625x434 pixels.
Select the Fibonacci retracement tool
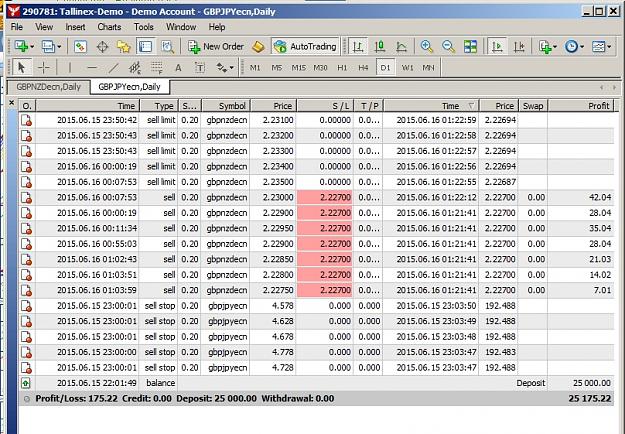pos(157,68)
